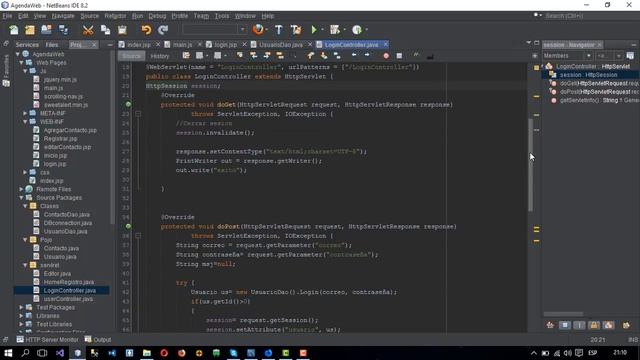Select HomeRegistro.java in the project tree
640x360 pixels.
[x=69, y=282]
